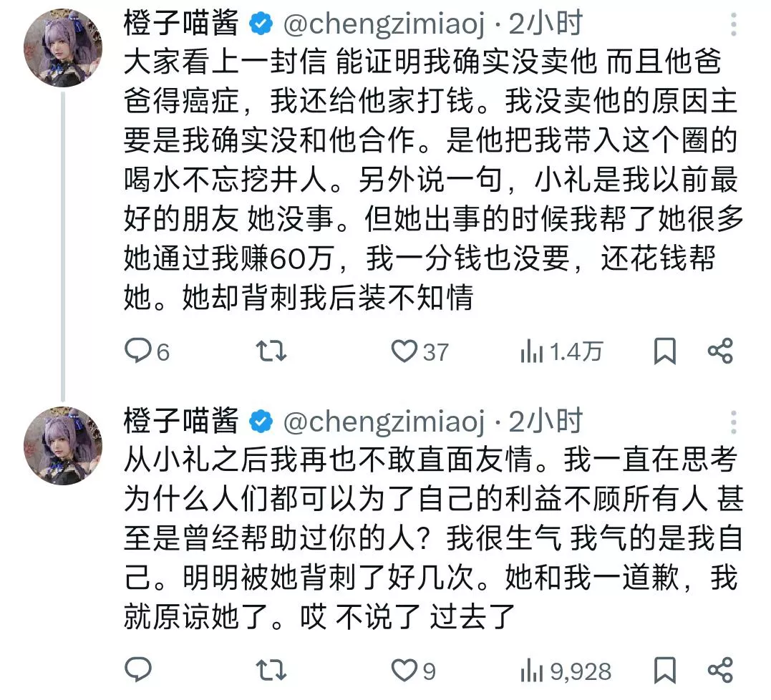The height and width of the screenshot is (700, 771).
Task: Reply to the first tweet with 6 comments
Action: pos(147,351)
